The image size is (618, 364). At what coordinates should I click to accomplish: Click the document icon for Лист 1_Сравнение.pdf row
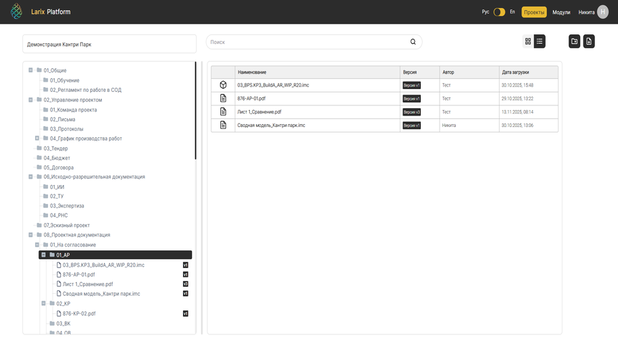(223, 112)
